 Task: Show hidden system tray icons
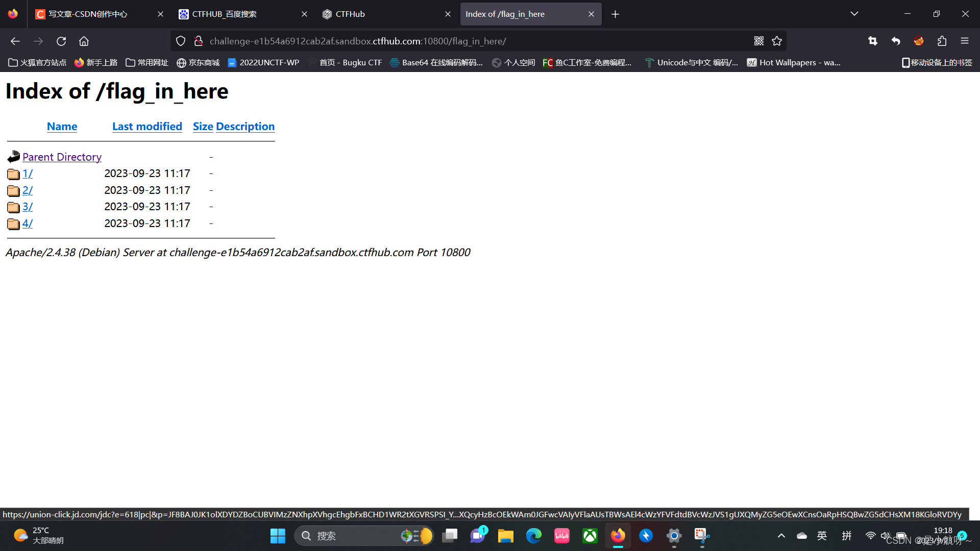tap(781, 536)
